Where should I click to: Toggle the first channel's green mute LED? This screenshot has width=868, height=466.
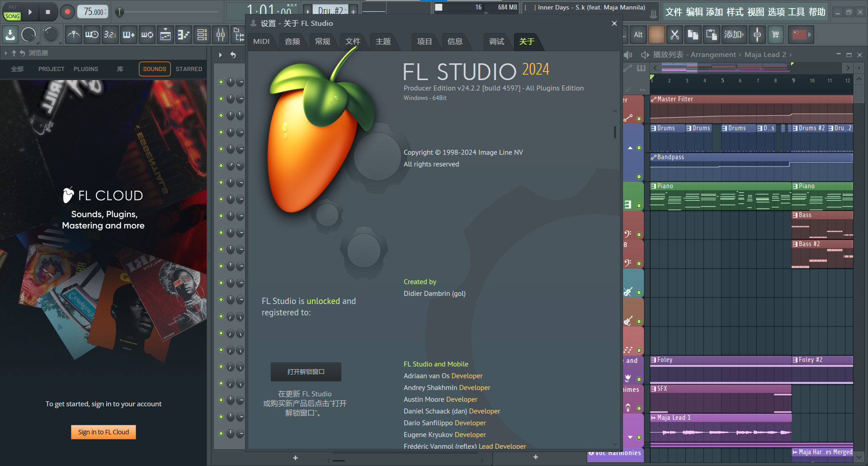221,82
